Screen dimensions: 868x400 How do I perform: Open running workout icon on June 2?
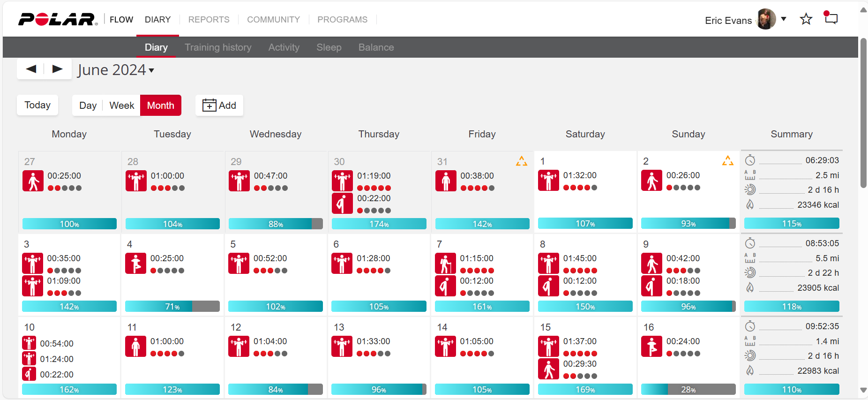click(651, 181)
